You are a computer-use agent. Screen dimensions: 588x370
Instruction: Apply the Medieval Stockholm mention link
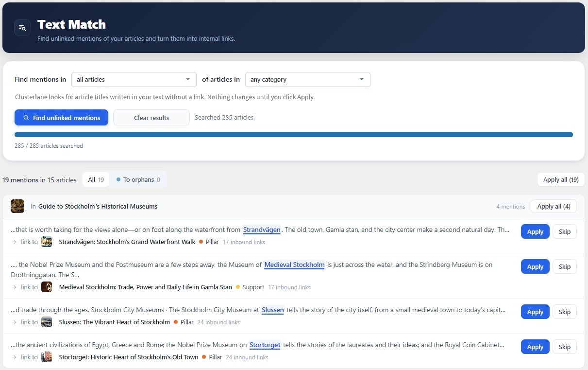[x=535, y=266]
